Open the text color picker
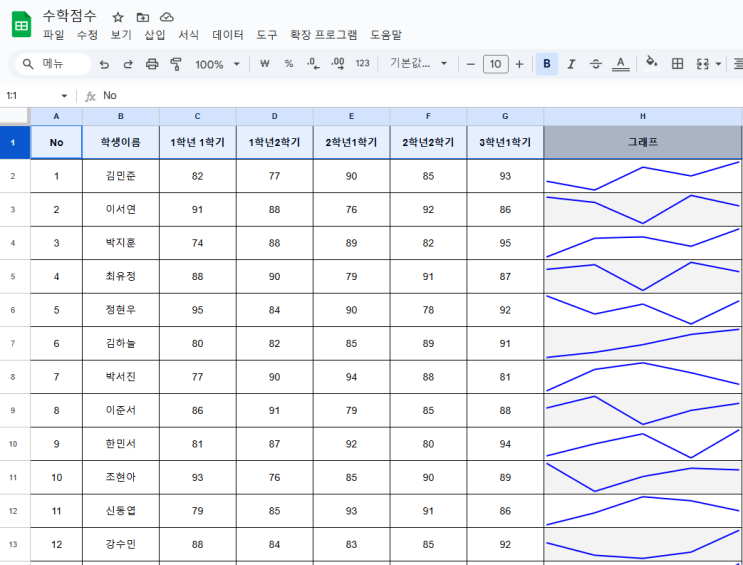 coord(620,64)
